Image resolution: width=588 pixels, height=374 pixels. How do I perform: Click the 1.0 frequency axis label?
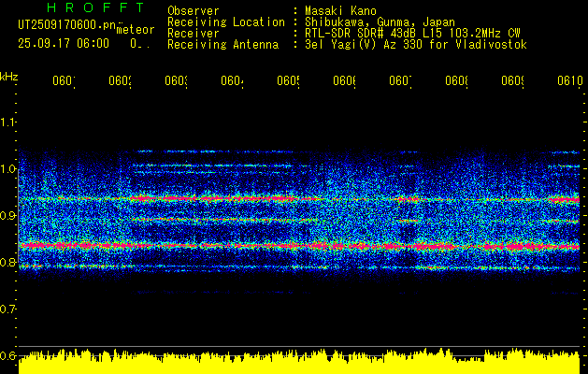click(x=7, y=169)
